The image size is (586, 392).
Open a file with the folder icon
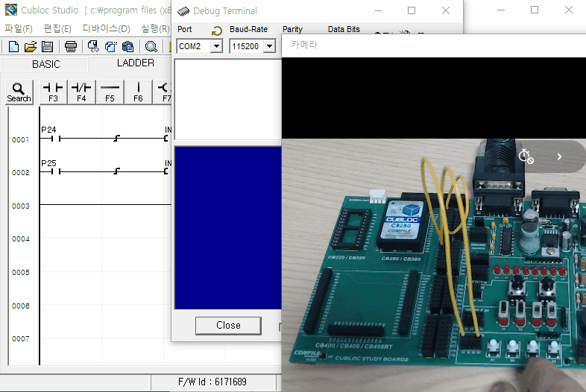pos(31,46)
